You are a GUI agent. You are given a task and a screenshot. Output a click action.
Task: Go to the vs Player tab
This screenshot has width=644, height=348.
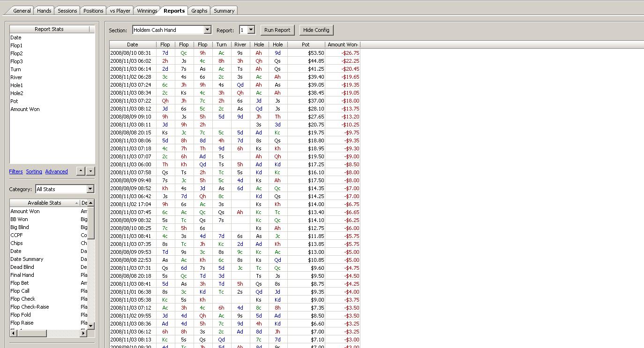click(120, 11)
